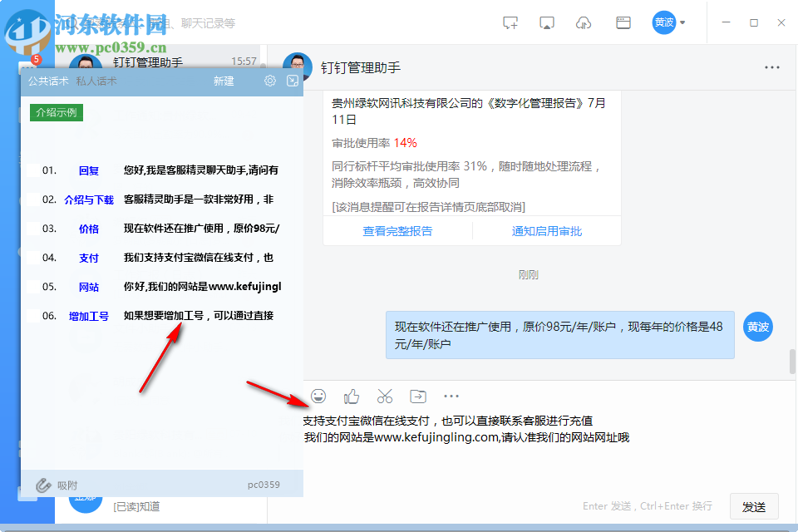Click inside the message input text area
This screenshot has height=532, width=798.
pos(549,448)
